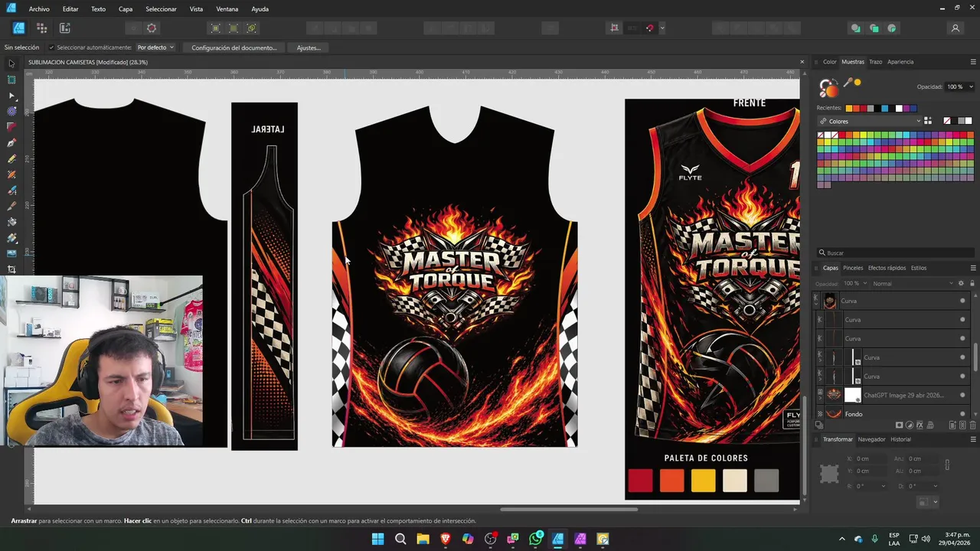This screenshot has height=551, width=980.
Task: Click the account profile icon
Action: click(955, 28)
